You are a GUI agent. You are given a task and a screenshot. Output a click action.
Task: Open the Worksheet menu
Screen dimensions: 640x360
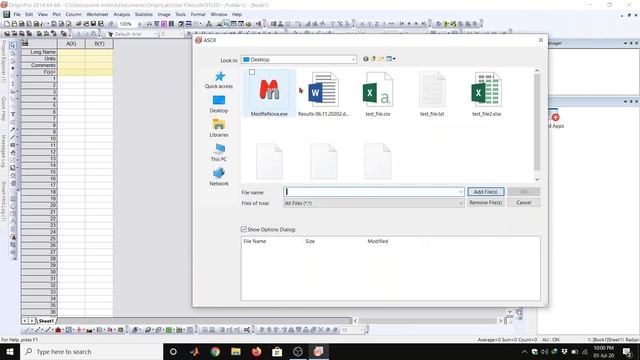click(x=97, y=14)
